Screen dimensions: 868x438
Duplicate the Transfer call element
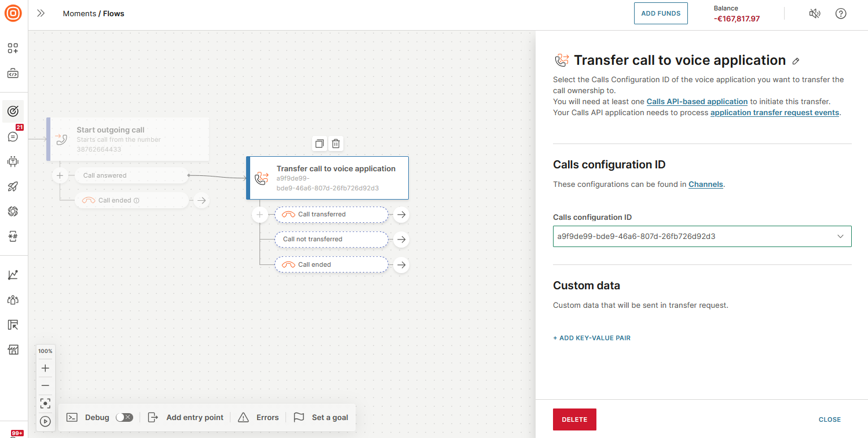point(319,143)
